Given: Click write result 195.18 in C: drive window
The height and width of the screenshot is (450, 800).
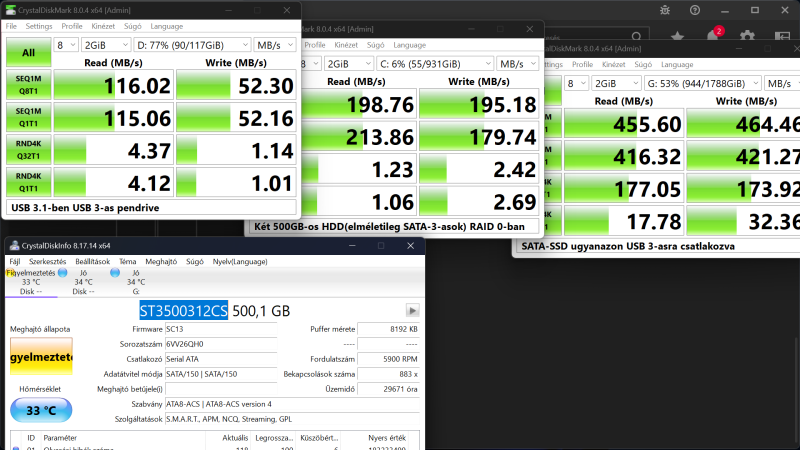Looking at the screenshot, I should pos(479,104).
